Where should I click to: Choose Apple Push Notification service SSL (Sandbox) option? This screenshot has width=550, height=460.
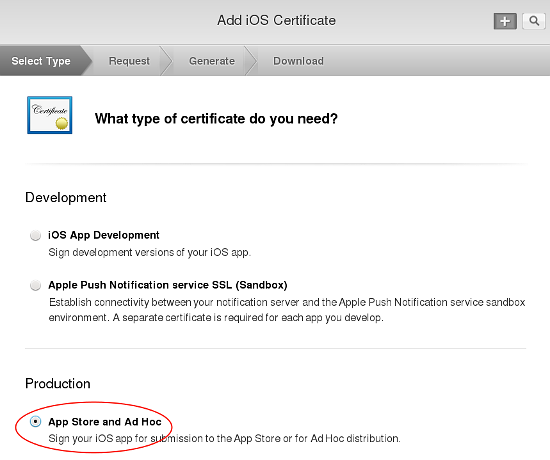[35, 285]
